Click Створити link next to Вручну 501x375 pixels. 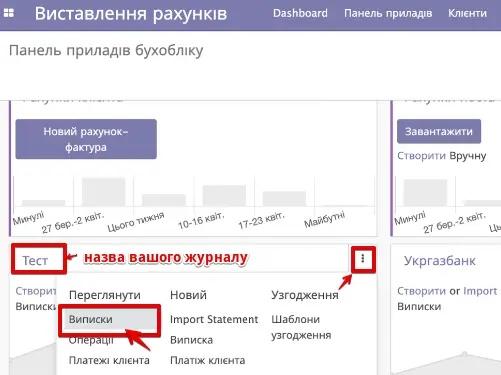(421, 156)
